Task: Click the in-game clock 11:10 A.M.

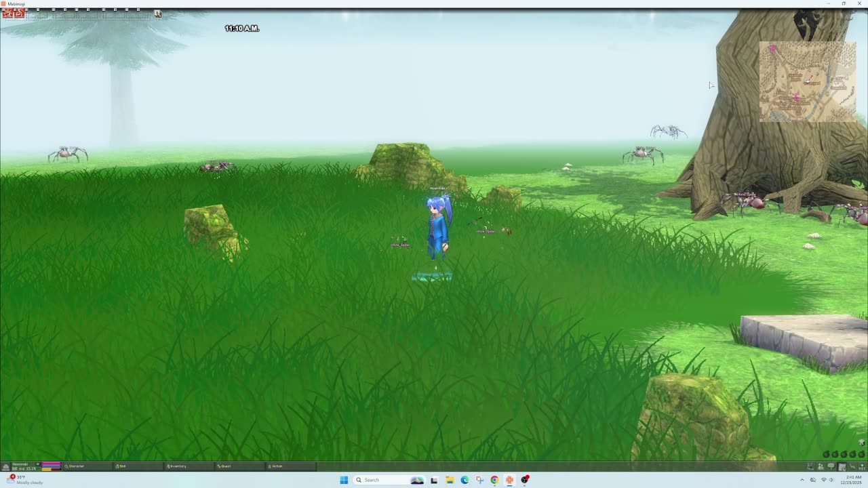Action: pos(242,28)
